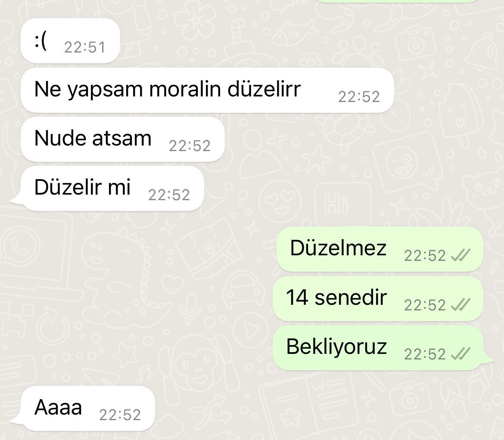
Task: Tap the "Nude atsam" message bubble
Action: click(123, 139)
